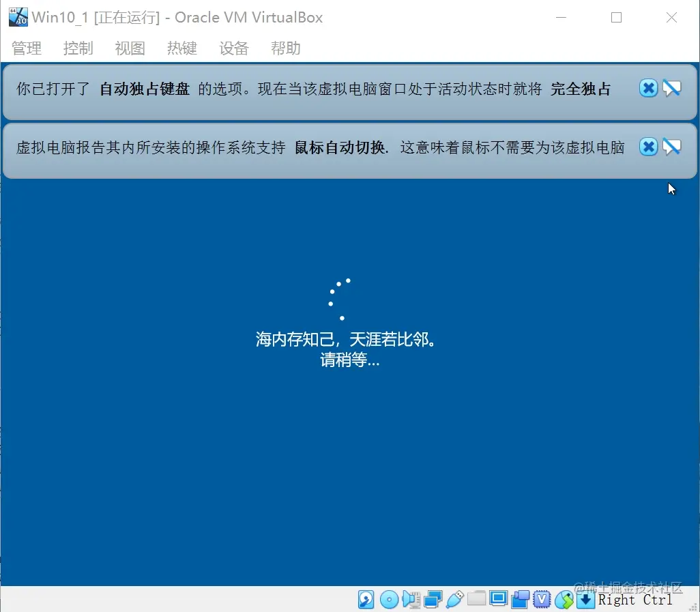
Task: Open the 控制 menu
Action: 78,48
